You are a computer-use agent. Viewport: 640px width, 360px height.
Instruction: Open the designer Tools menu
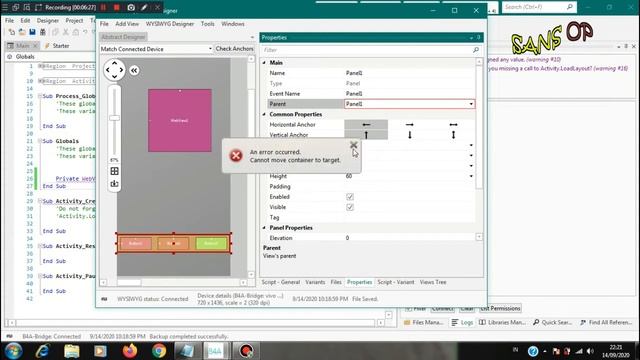click(x=207, y=24)
